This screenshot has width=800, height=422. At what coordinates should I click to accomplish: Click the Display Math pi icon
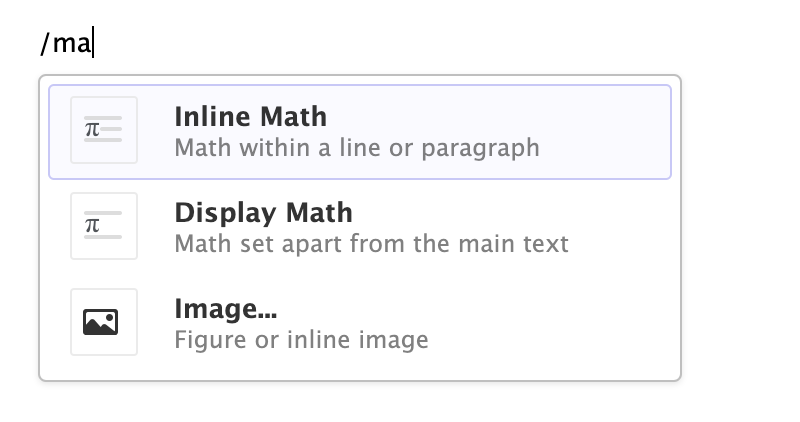coord(93,226)
